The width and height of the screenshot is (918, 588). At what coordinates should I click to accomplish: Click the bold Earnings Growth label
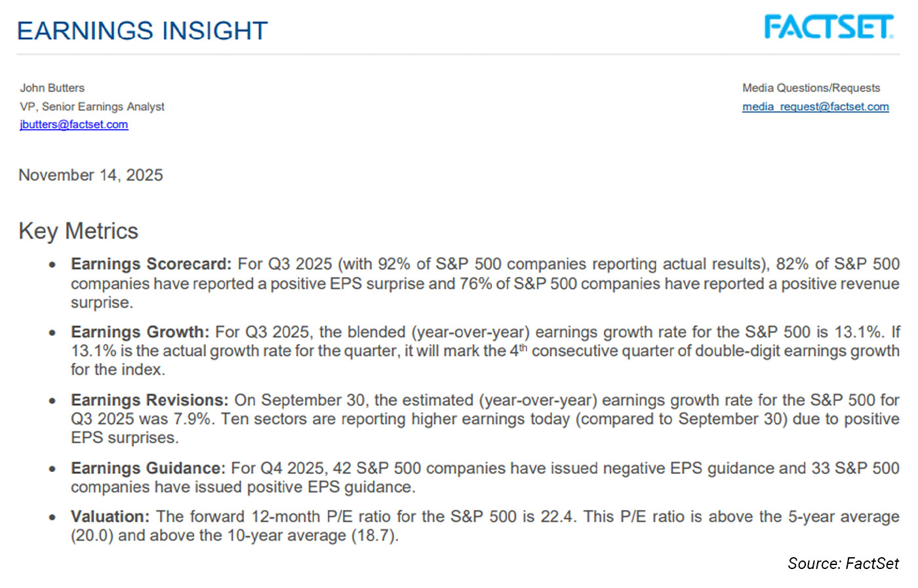tap(140, 332)
